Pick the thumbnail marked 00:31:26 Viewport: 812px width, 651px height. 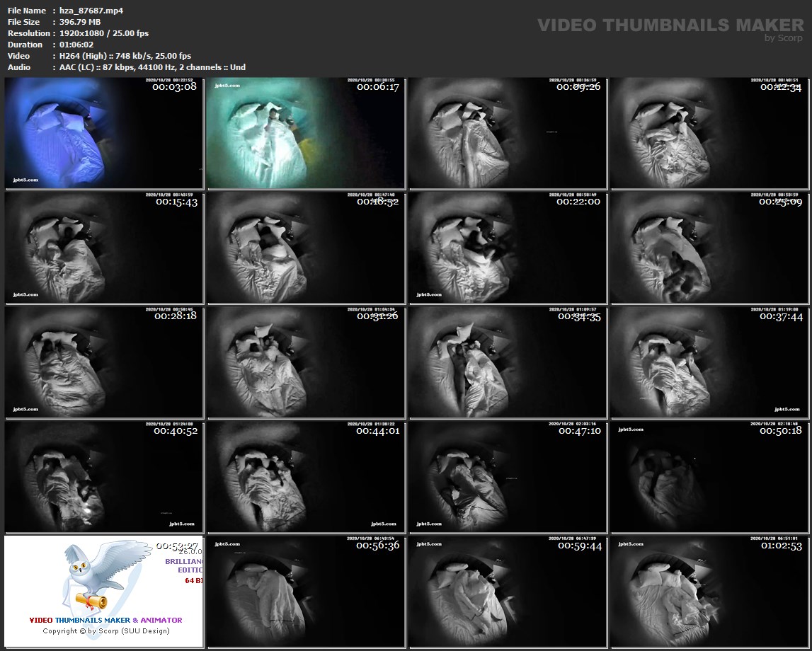306,362
